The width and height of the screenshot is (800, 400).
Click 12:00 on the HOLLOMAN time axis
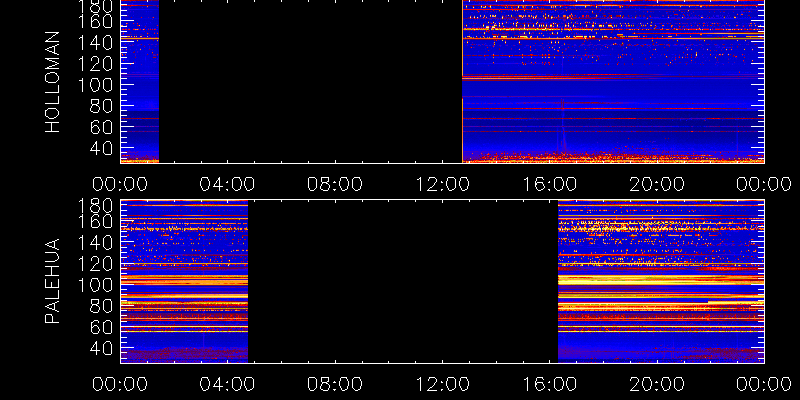442,184
